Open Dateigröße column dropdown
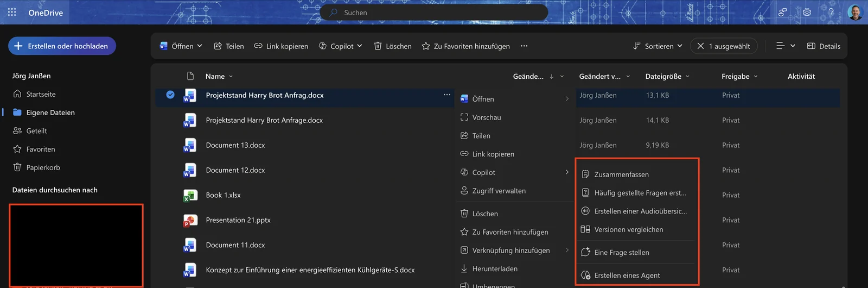 [667, 77]
